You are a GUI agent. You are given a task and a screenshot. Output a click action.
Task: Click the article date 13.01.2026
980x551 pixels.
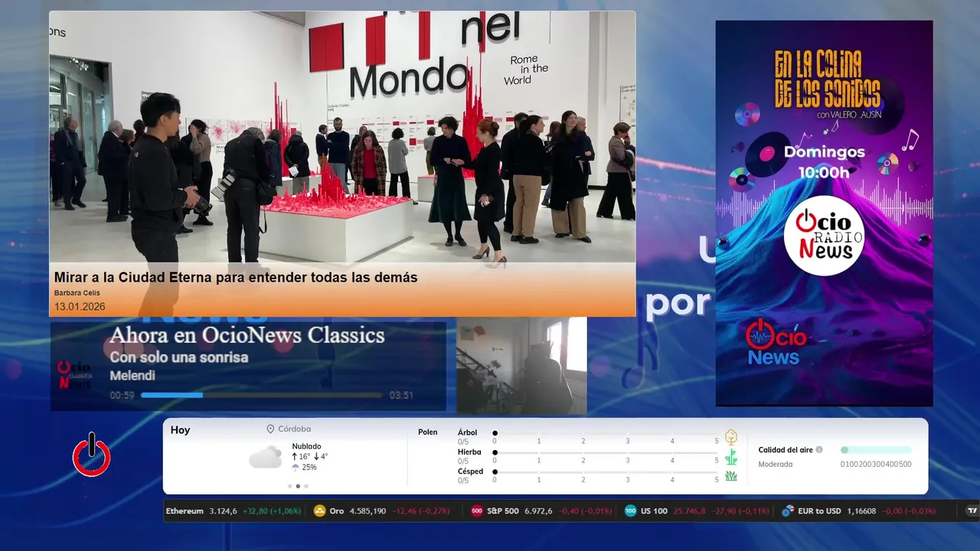tap(80, 307)
